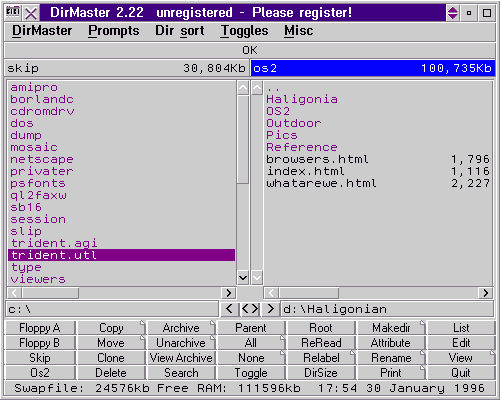The height and width of the screenshot is (400, 500).
Task: Click left pane horizontal scroll right arrow
Action: coord(229,293)
